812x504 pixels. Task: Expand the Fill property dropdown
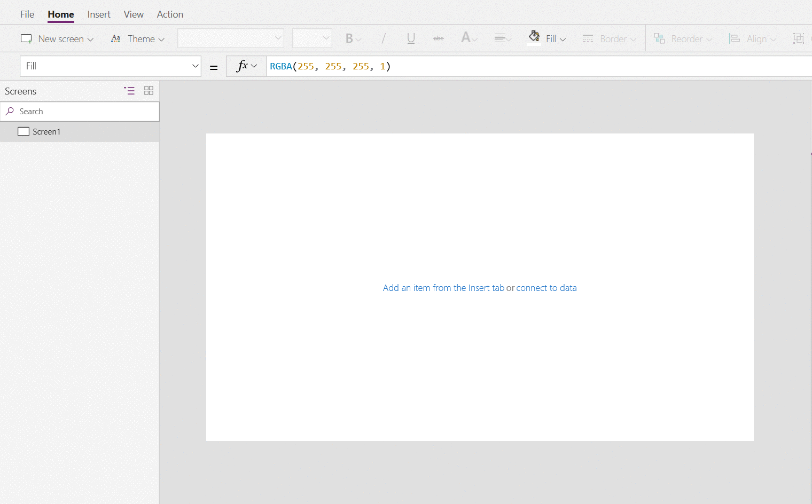click(195, 66)
